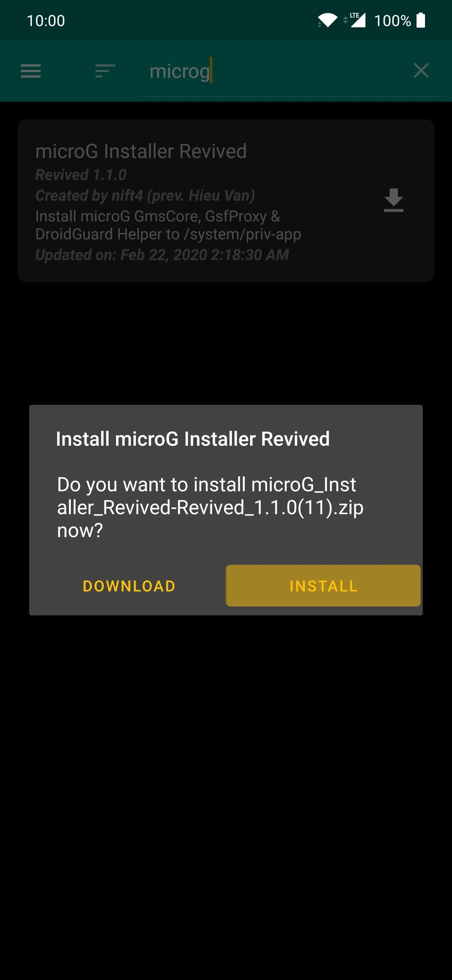Tap the dialog message about zip file

tap(210, 507)
